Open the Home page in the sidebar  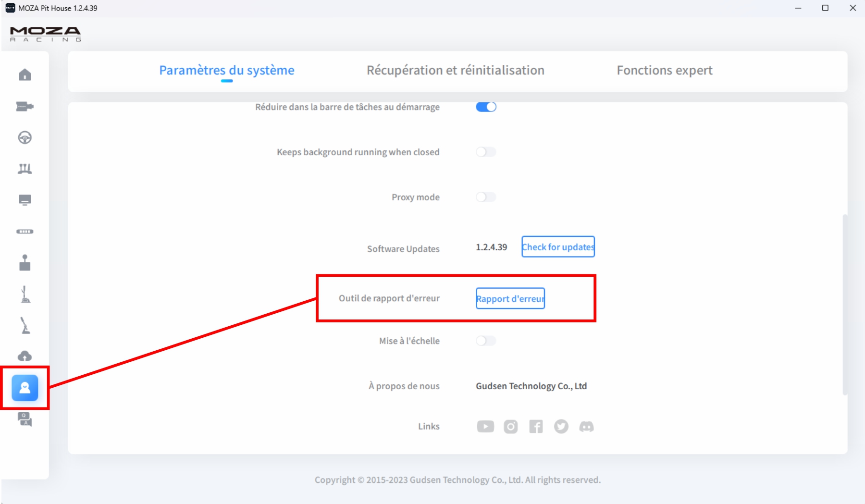(x=25, y=75)
